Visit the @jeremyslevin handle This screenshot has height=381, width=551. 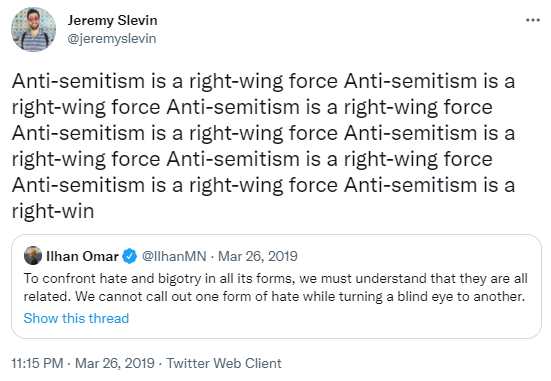pos(112,38)
